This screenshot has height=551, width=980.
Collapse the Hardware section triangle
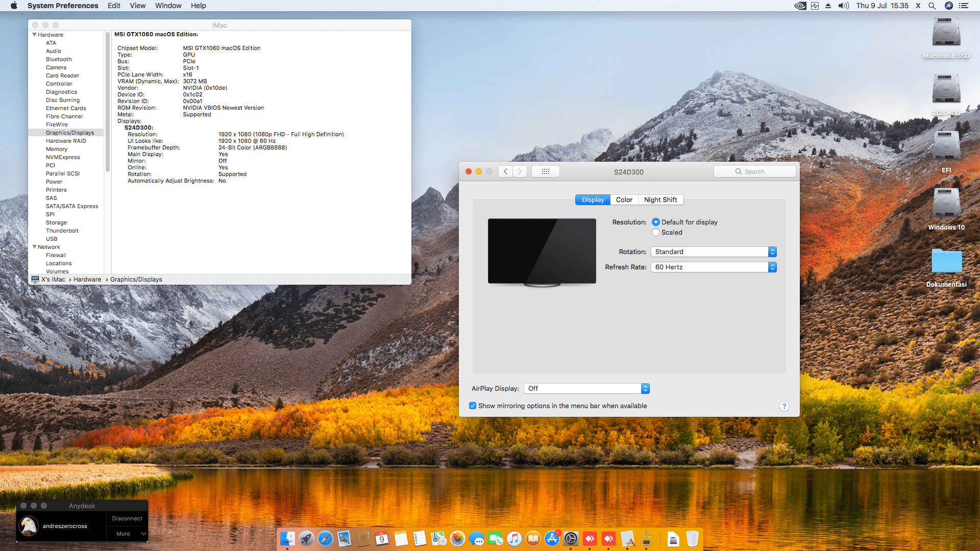click(x=34, y=35)
